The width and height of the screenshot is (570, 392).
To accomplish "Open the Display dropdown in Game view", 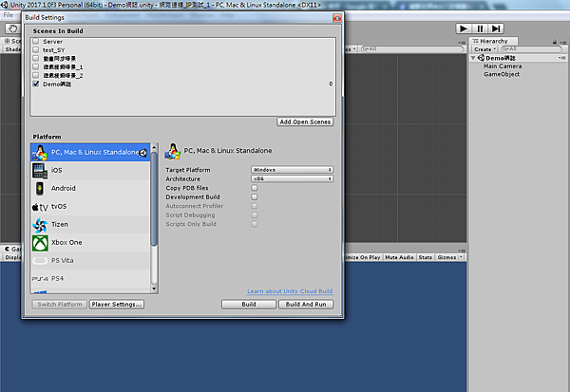I will coord(12,257).
